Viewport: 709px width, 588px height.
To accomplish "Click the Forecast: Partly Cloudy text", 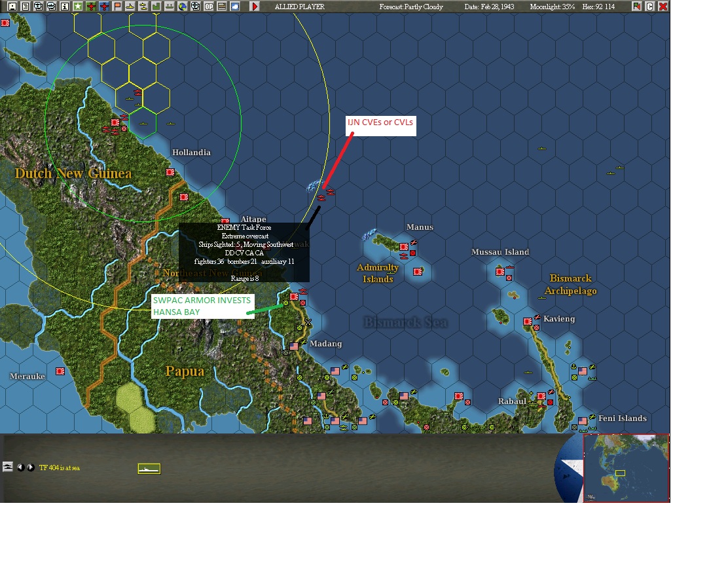I will coord(411,7).
